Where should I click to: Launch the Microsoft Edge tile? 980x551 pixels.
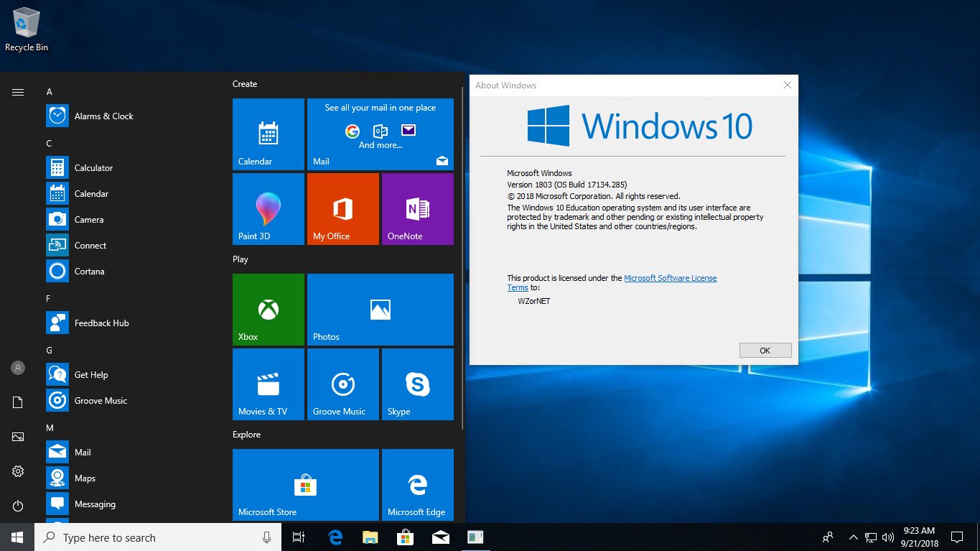point(418,485)
